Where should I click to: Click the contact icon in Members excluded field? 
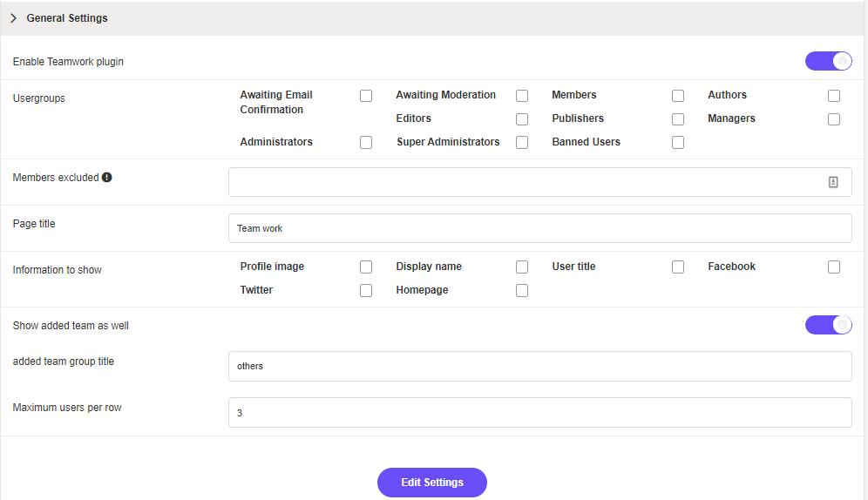[833, 182]
